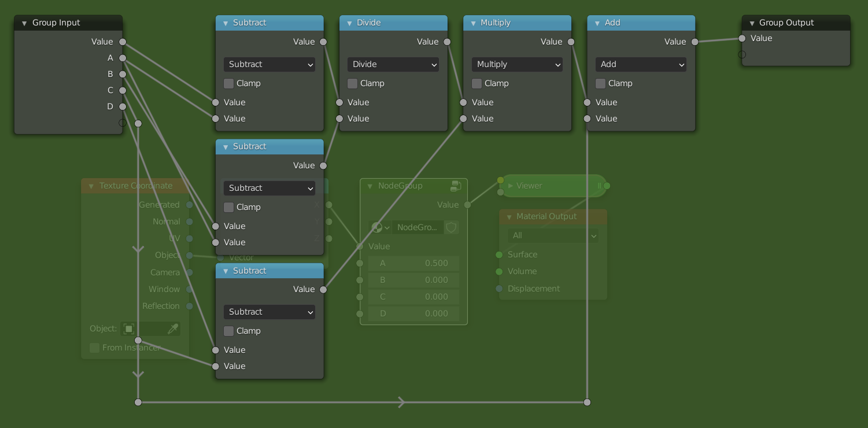The image size is (868, 428).
Task: Click the D output socket of Group Input
Action: click(123, 106)
